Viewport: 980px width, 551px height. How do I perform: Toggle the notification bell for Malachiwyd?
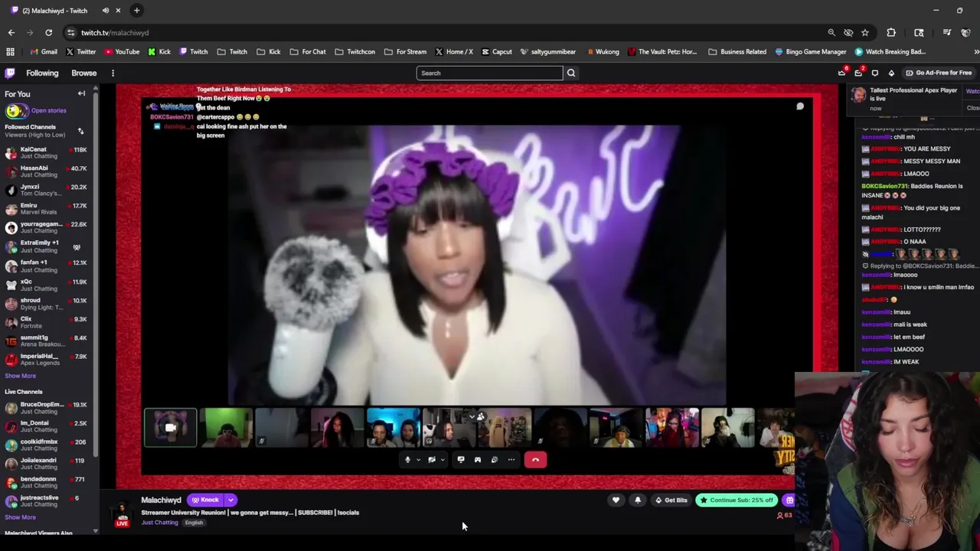(x=638, y=500)
